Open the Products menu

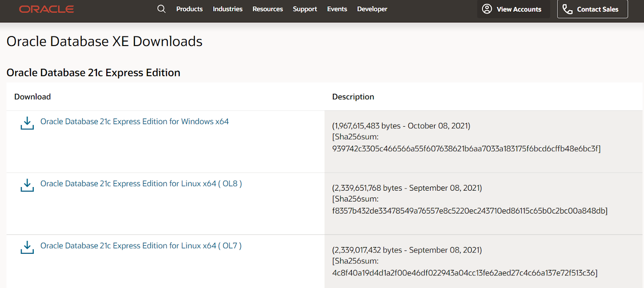click(x=190, y=9)
